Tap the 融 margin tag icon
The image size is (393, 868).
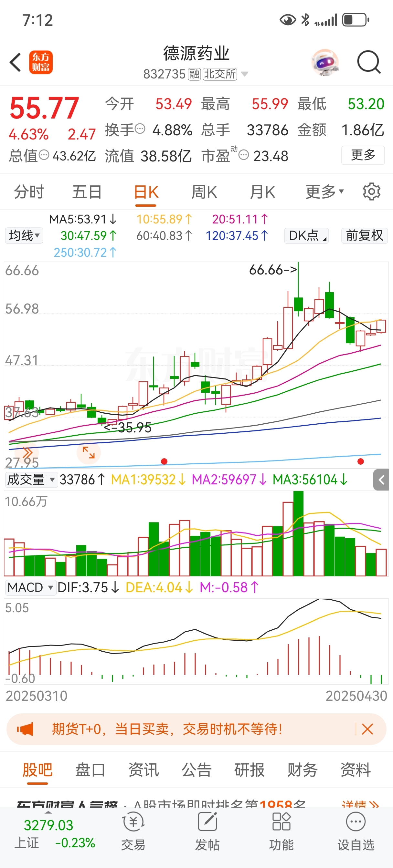click(194, 74)
